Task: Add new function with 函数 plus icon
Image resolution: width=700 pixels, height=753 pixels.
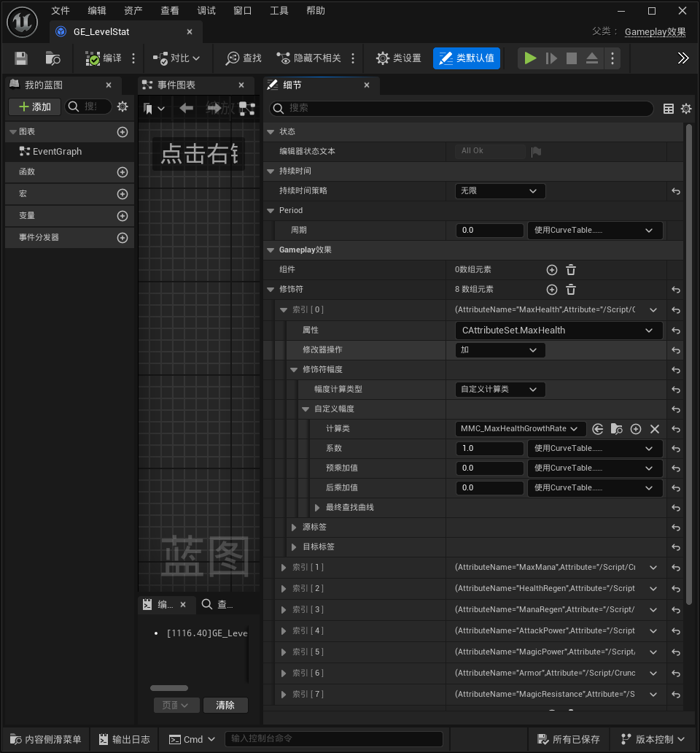Action: [122, 172]
